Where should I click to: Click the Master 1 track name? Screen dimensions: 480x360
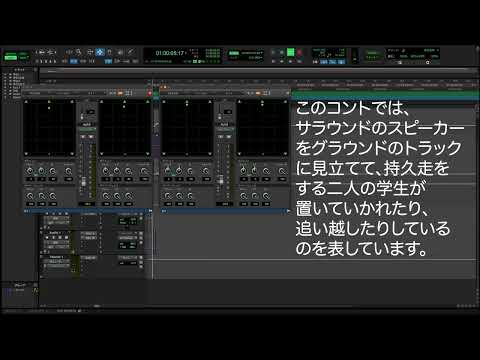(56, 257)
